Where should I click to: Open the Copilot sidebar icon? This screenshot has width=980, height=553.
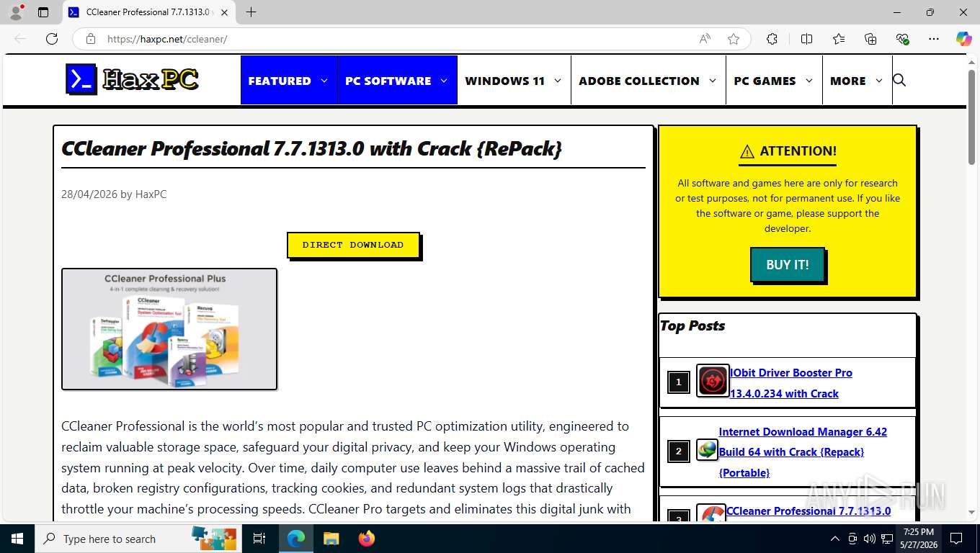coord(963,39)
